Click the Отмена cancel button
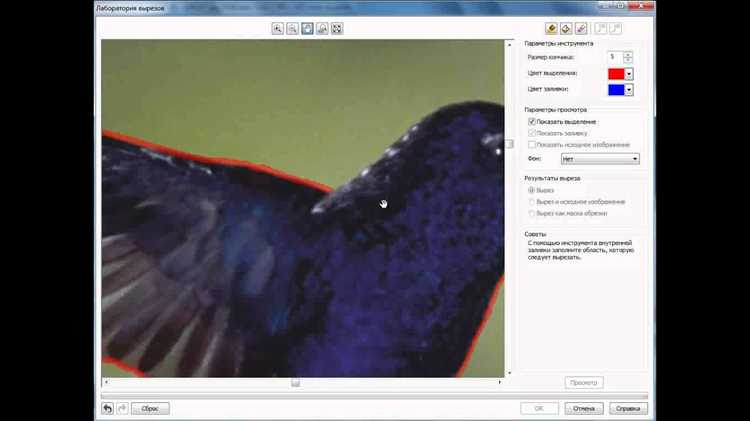The image size is (750, 421). [584, 409]
